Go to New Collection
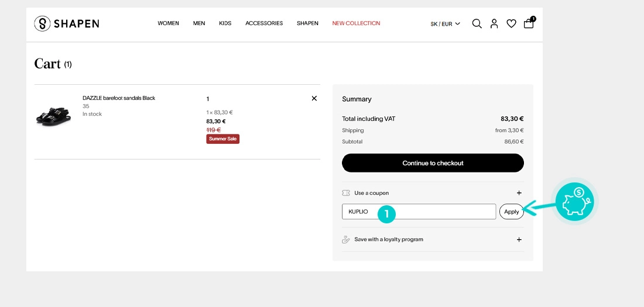 pyautogui.click(x=356, y=23)
